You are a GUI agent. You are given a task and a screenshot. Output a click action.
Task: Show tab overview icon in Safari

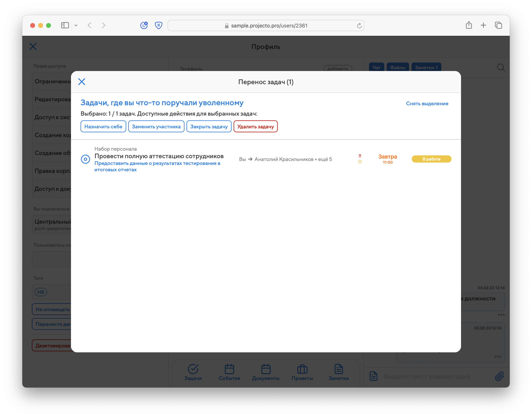pyautogui.click(x=498, y=25)
